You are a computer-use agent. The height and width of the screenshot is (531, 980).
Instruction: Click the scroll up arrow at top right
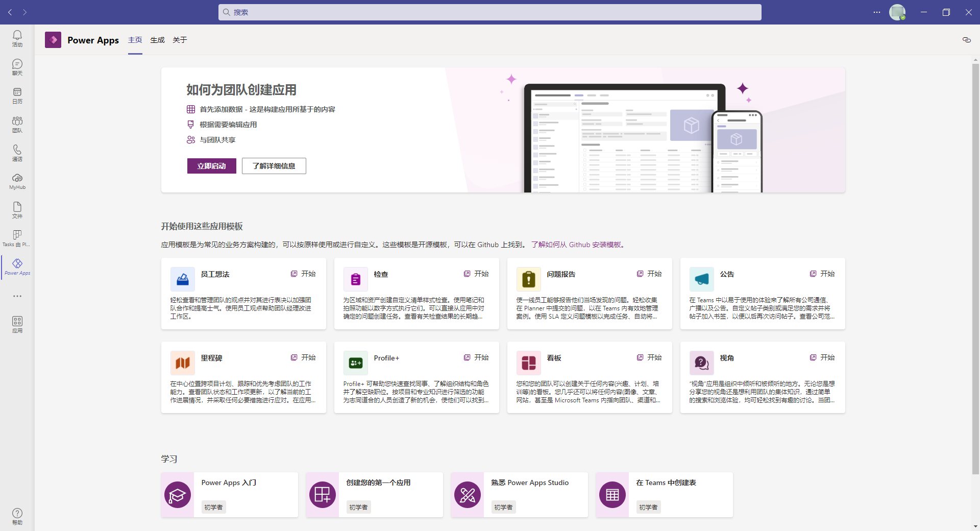click(x=975, y=59)
